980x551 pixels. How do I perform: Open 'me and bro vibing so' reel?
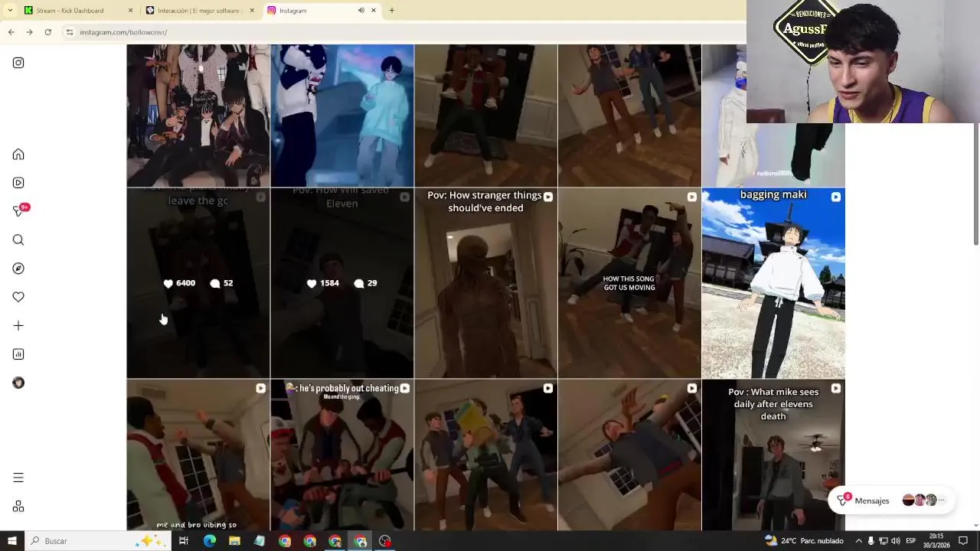[x=198, y=455]
